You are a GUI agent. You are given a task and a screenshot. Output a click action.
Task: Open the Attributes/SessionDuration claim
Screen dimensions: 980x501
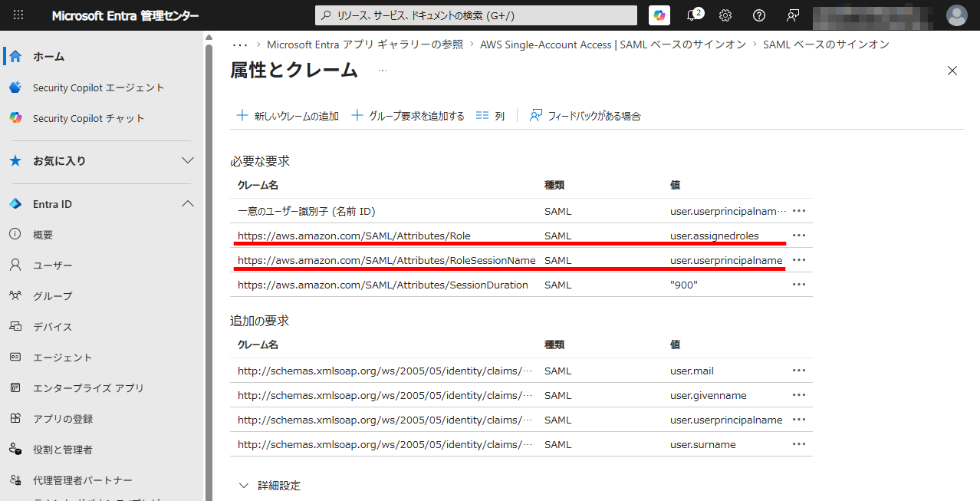(383, 285)
